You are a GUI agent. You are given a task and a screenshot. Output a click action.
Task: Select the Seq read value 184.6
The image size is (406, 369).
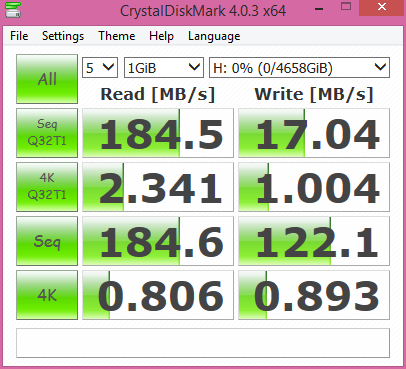click(x=158, y=241)
